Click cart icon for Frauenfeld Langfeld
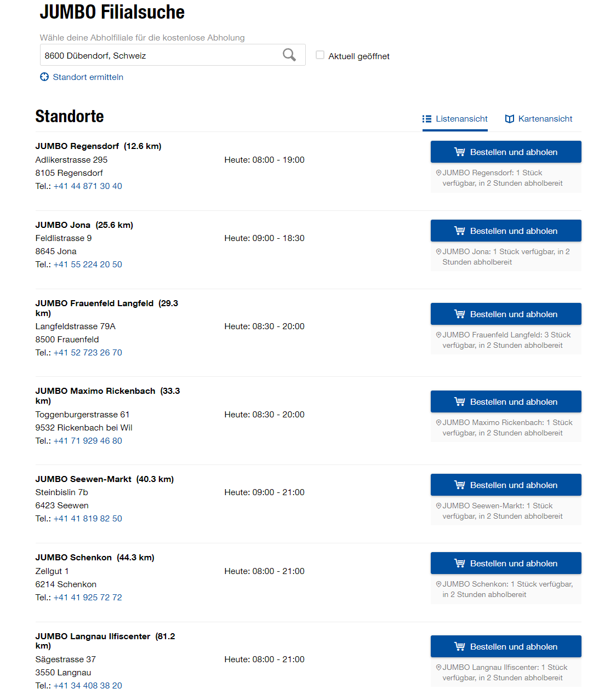This screenshot has width=616, height=700. tap(460, 314)
